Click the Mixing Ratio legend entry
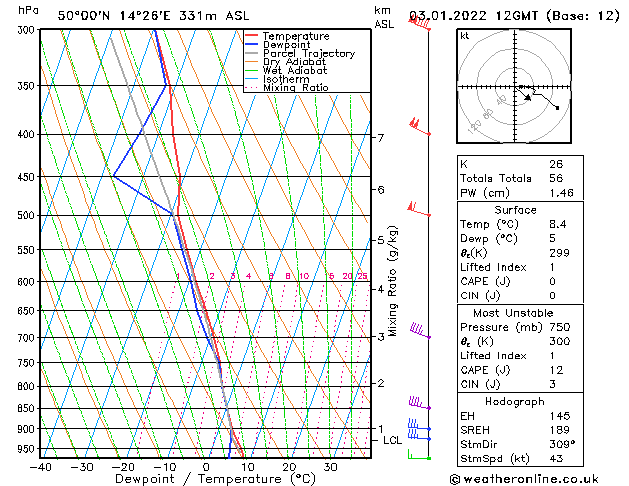This screenshot has height=486, width=629. [x=295, y=89]
